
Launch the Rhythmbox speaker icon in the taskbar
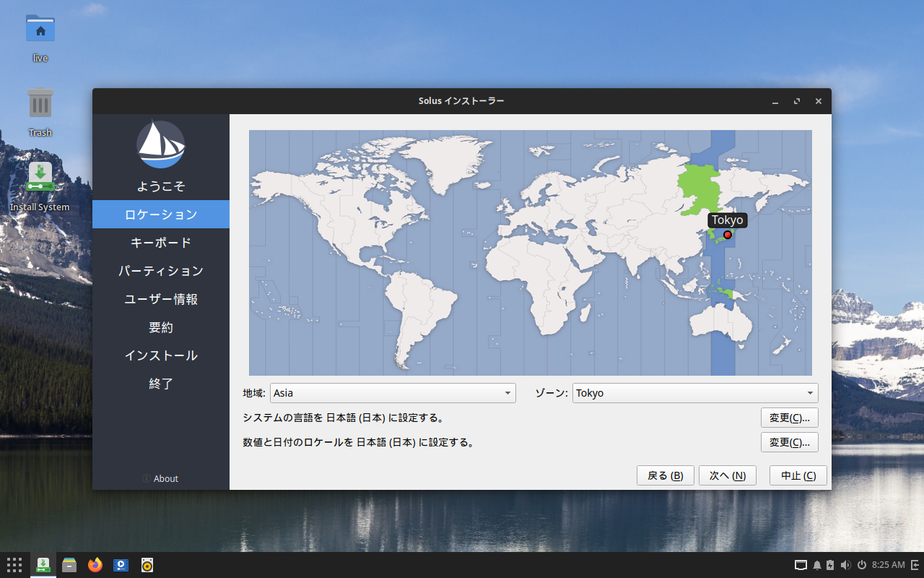tap(147, 565)
